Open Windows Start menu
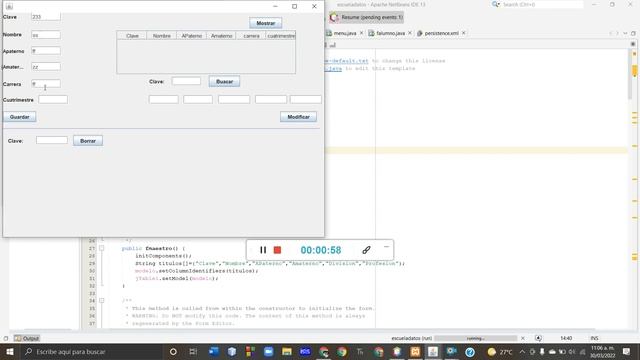 9,351
